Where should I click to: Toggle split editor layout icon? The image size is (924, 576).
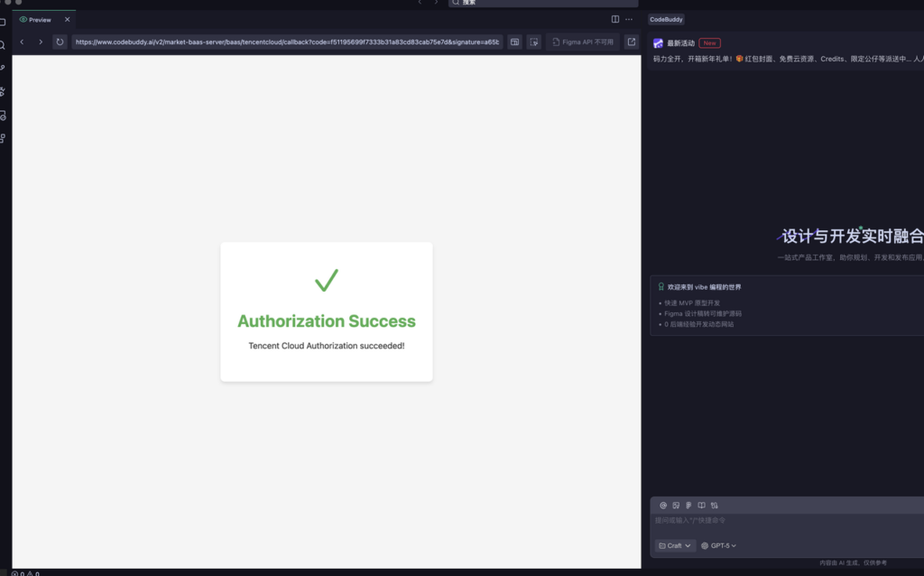pos(615,19)
